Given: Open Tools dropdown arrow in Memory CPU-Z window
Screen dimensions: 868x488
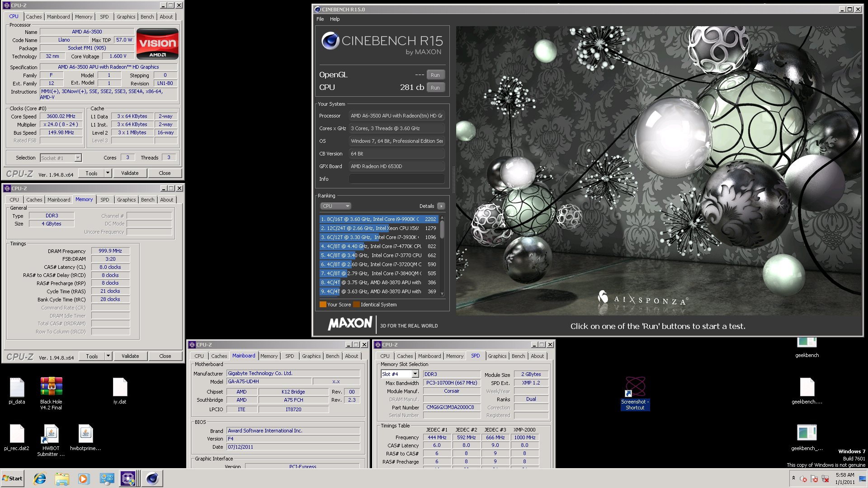Looking at the screenshot, I should (108, 356).
